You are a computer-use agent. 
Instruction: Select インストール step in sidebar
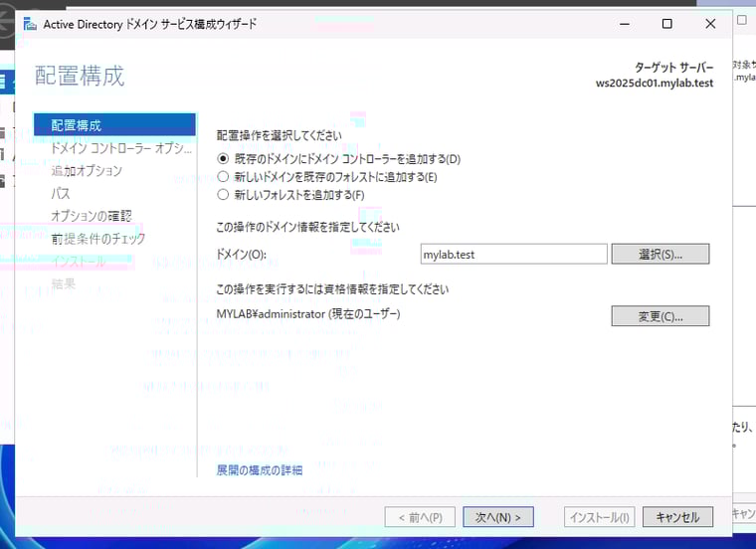(79, 261)
